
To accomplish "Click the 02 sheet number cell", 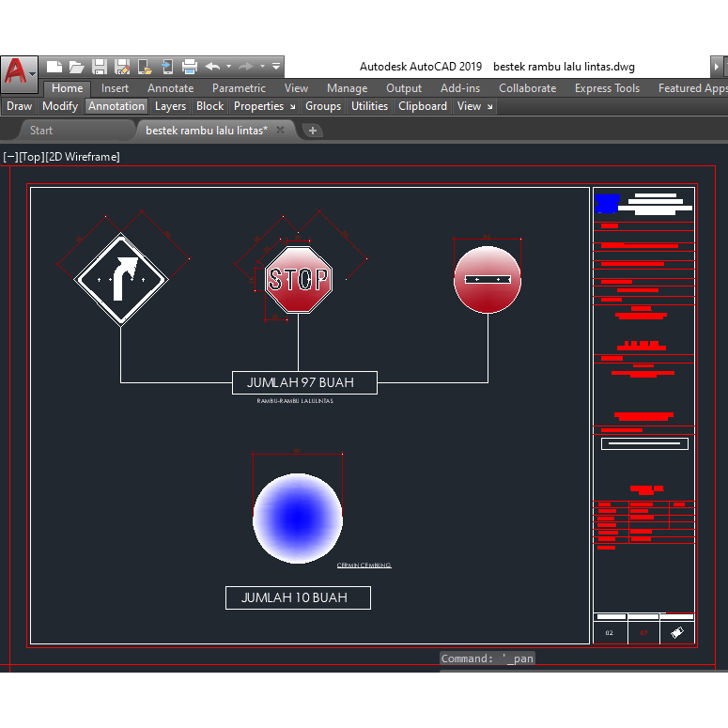I will coord(610,633).
